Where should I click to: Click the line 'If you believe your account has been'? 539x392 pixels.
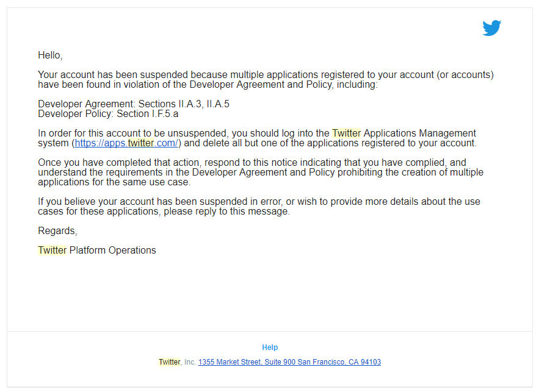[x=259, y=202]
